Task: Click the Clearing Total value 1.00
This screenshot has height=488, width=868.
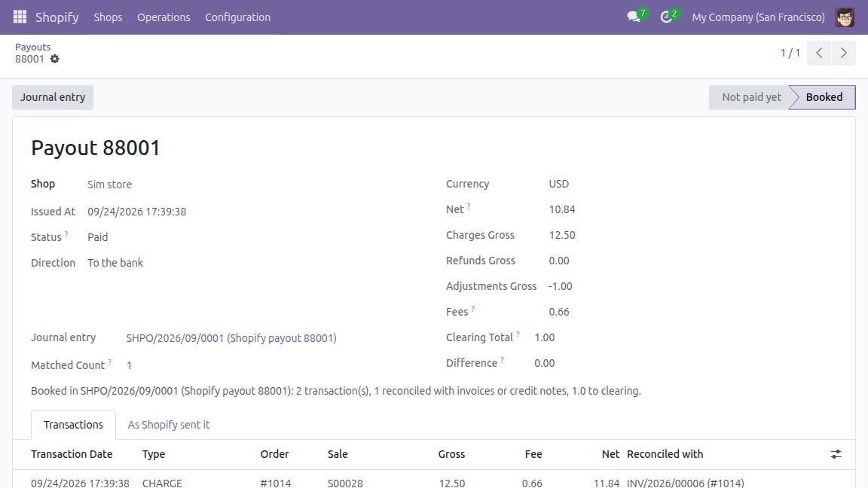Action: (x=545, y=337)
